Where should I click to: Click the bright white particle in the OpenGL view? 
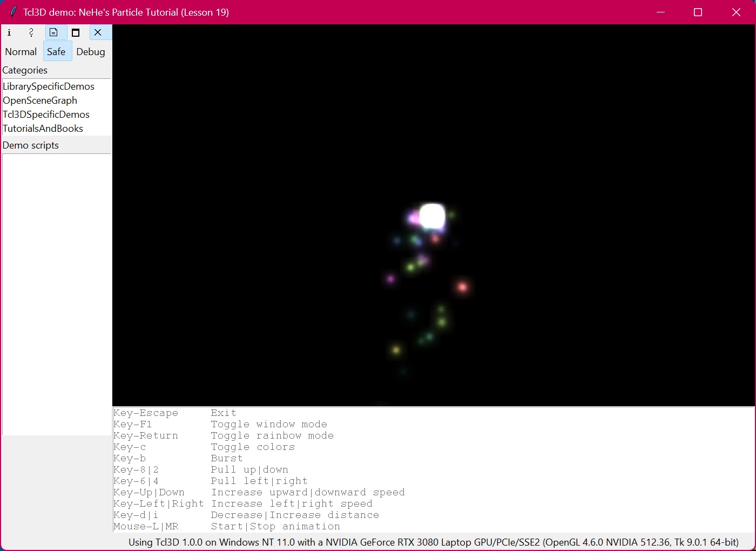(x=432, y=217)
